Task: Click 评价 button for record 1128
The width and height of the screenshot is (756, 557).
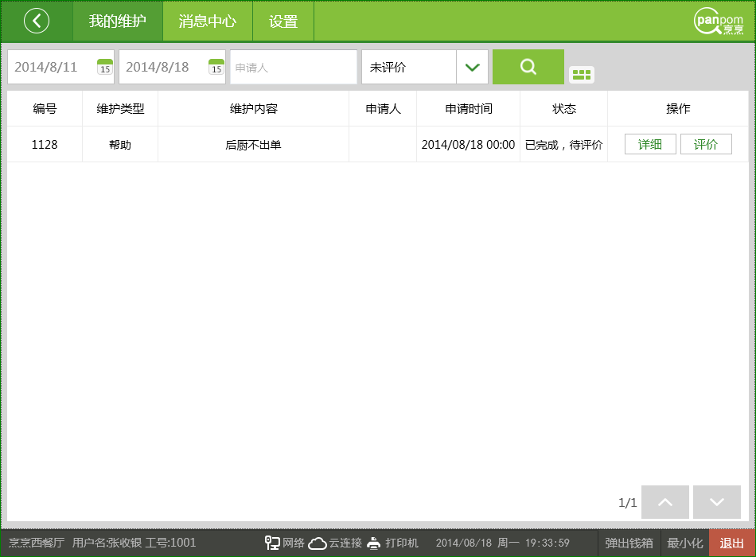Action: pos(706,144)
